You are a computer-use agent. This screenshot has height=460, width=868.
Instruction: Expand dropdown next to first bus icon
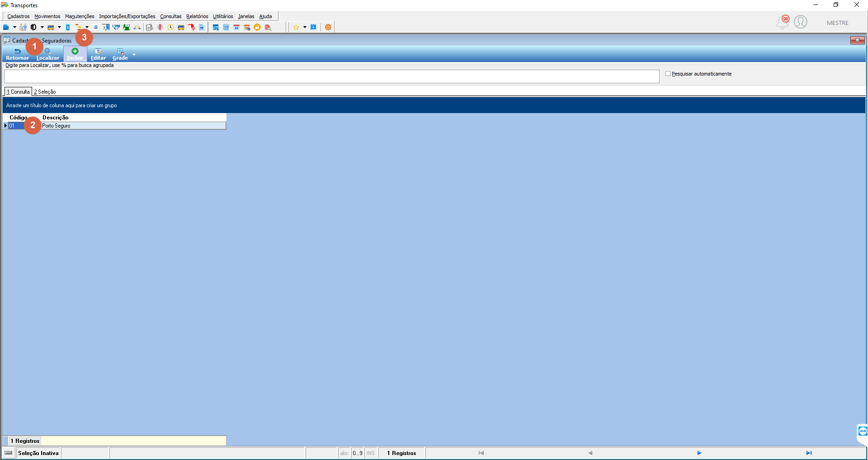(x=59, y=27)
